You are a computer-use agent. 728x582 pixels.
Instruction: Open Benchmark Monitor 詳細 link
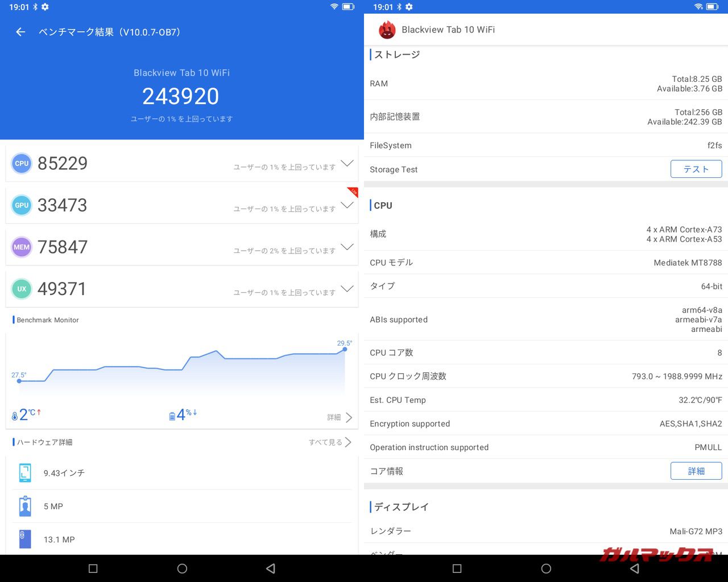click(340, 417)
